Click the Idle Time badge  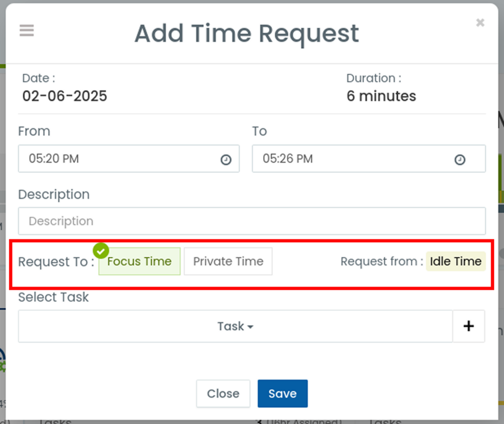456,261
